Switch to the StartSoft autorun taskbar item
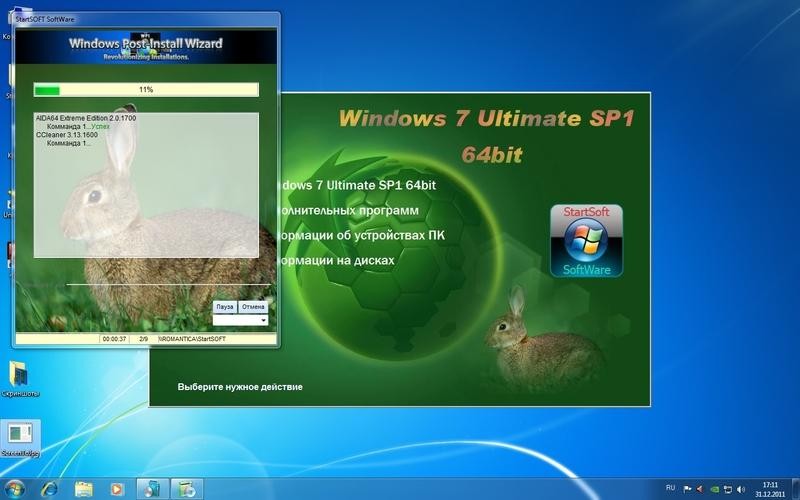 point(152,489)
